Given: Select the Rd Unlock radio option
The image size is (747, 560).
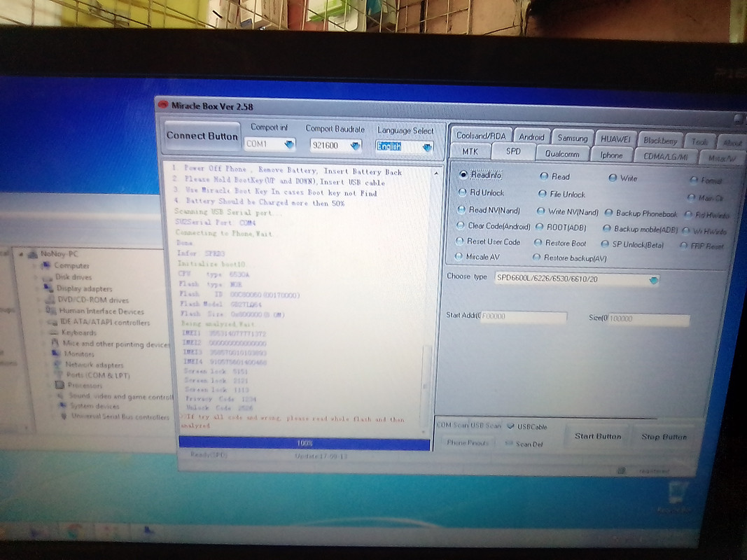Looking at the screenshot, I should 481,192.
